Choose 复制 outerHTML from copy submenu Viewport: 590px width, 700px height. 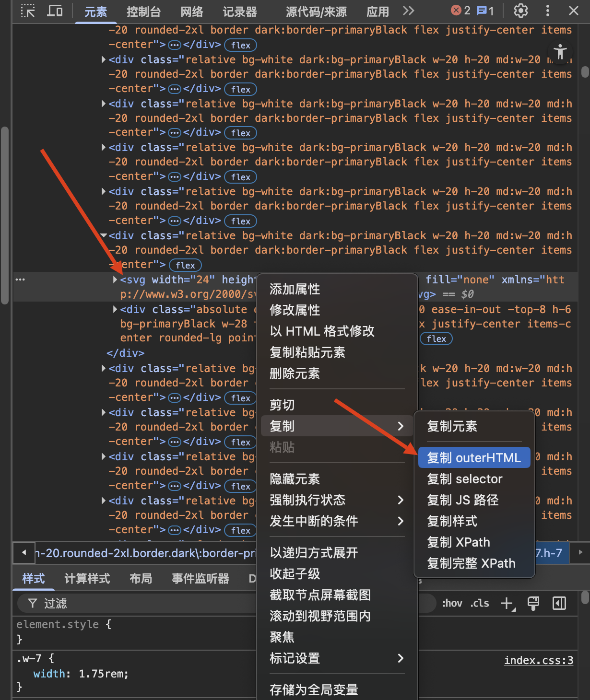474,457
